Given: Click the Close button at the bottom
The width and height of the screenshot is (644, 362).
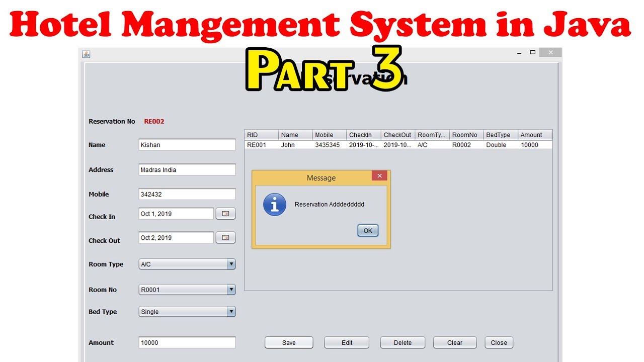Looking at the screenshot, I should (499, 343).
